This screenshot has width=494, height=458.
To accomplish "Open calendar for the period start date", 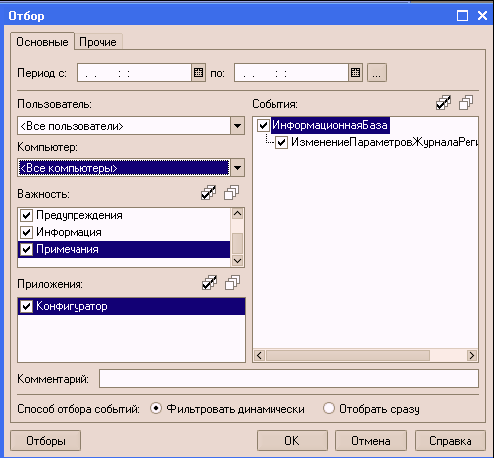I will 198,73.
